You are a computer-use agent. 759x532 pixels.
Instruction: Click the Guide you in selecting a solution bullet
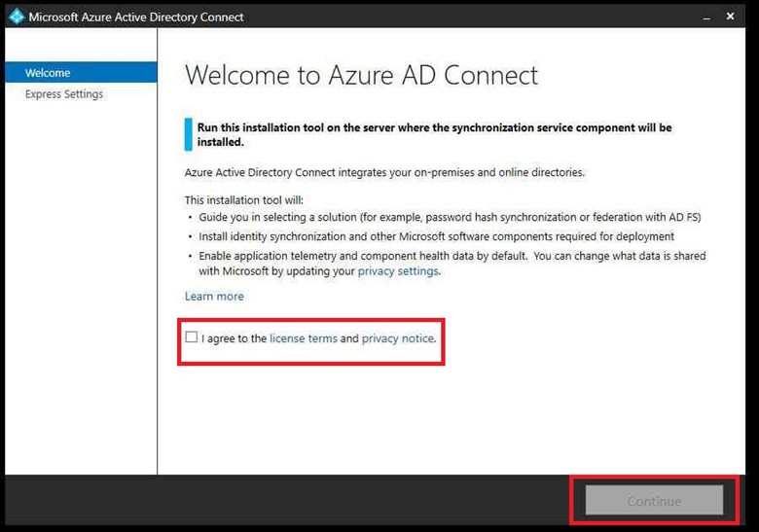[x=450, y=217]
